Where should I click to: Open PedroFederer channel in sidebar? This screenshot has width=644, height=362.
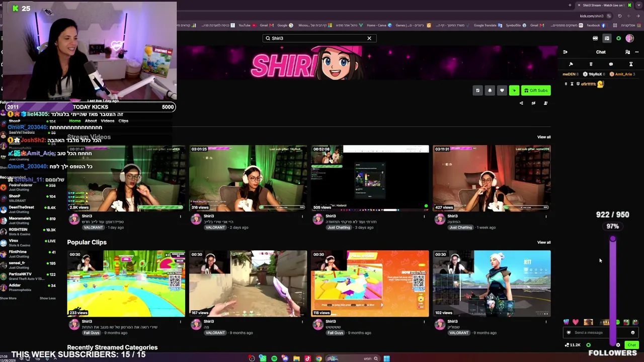click(28, 187)
